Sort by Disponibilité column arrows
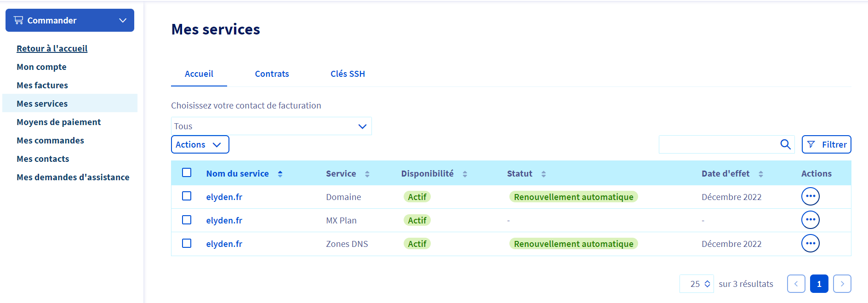868x303 pixels. (x=465, y=174)
